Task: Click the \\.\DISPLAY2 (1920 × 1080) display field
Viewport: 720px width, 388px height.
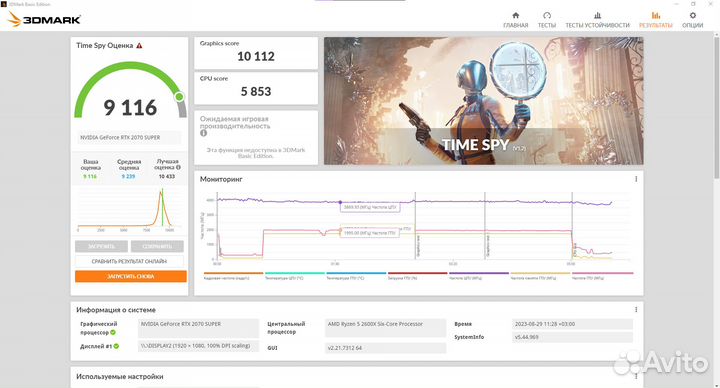Action: coord(198,346)
